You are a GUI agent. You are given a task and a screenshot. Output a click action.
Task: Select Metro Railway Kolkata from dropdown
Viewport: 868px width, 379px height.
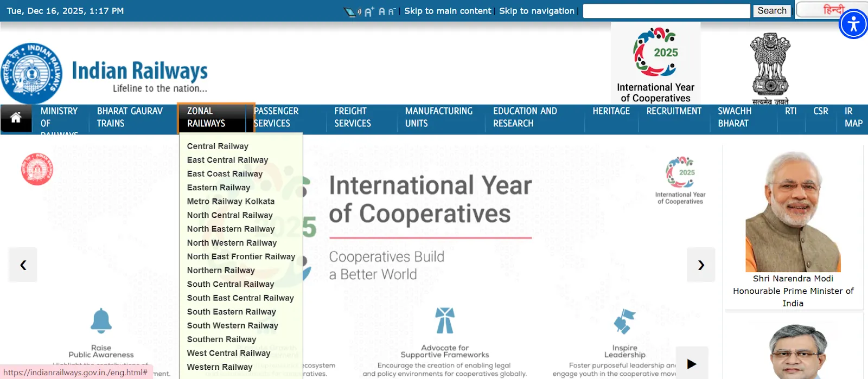tap(231, 201)
